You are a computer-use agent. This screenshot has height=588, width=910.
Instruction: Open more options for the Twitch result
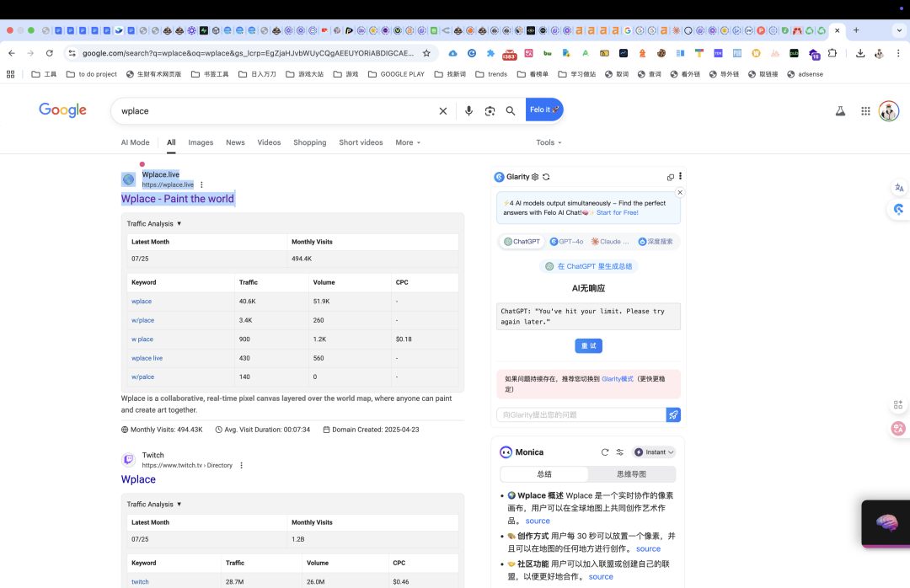coord(242,466)
